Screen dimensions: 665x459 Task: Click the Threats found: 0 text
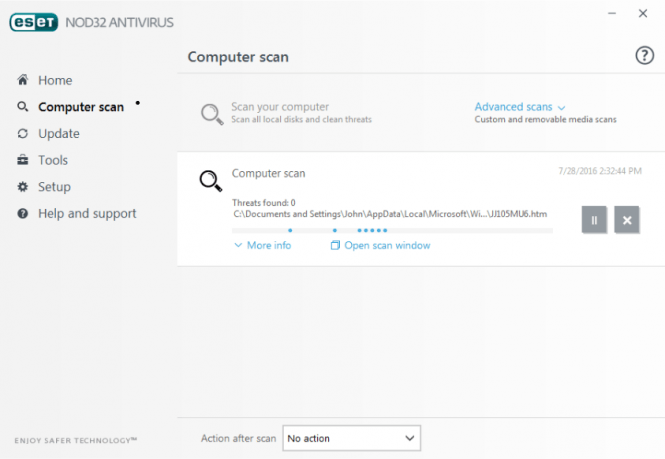click(x=264, y=203)
